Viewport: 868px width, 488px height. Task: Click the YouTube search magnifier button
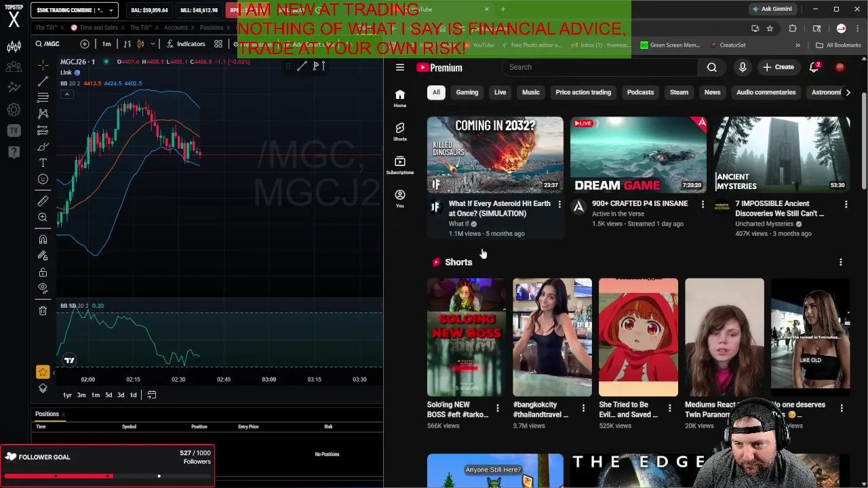pyautogui.click(x=711, y=67)
